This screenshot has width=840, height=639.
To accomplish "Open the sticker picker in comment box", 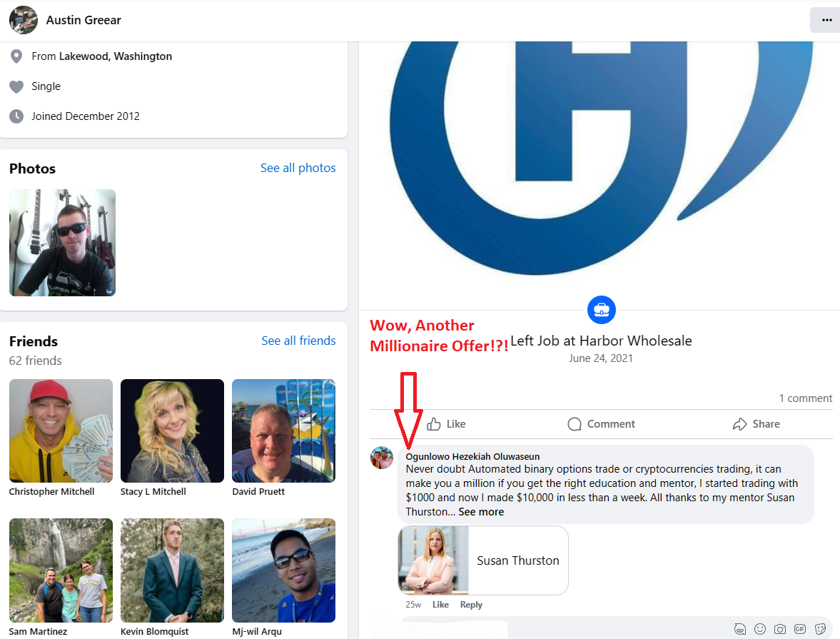I will pyautogui.click(x=820, y=629).
